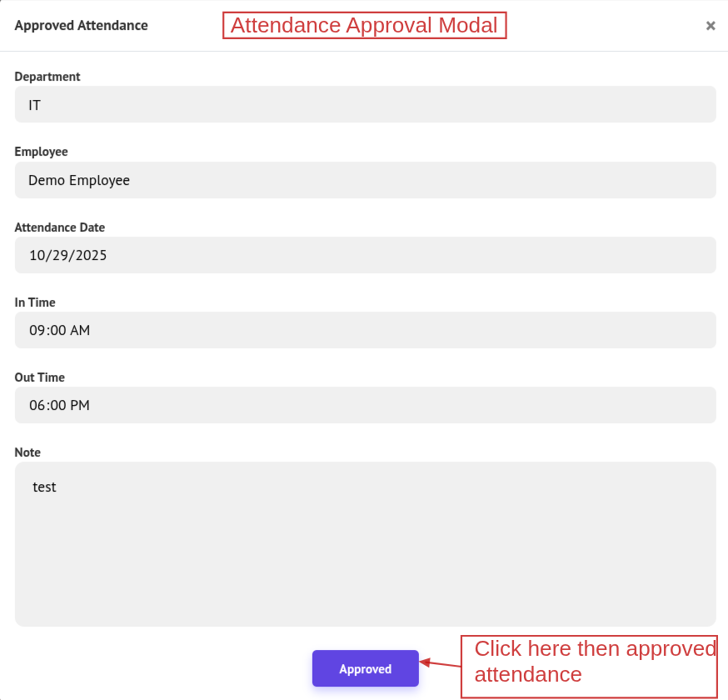Click the In Time field 09:00 AM
728x700 pixels.
pos(365,330)
